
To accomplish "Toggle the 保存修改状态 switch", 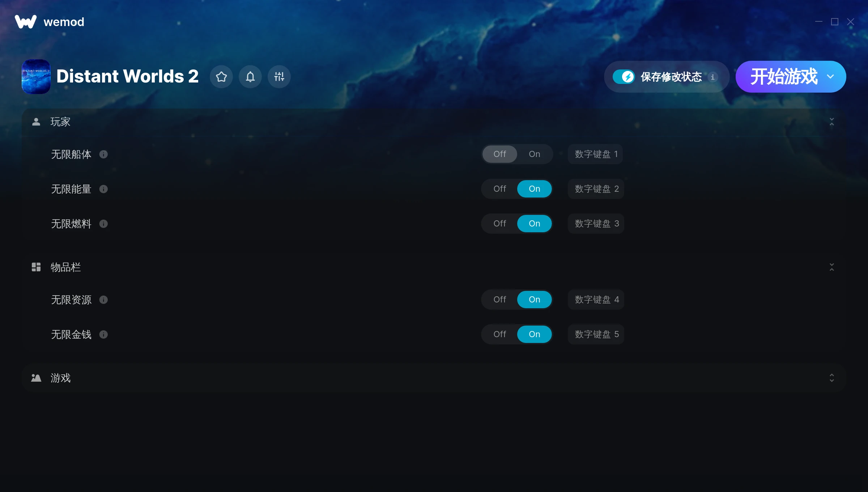I will pyautogui.click(x=624, y=77).
